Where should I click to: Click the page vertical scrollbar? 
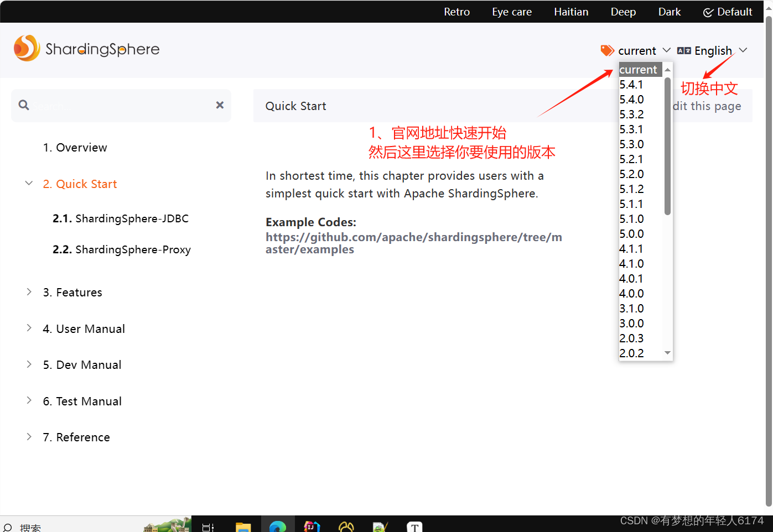point(769,260)
